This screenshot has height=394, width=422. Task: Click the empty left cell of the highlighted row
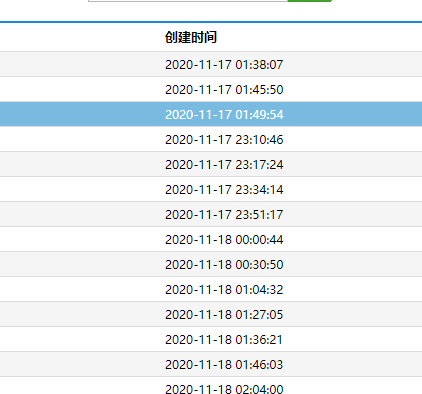[80, 114]
